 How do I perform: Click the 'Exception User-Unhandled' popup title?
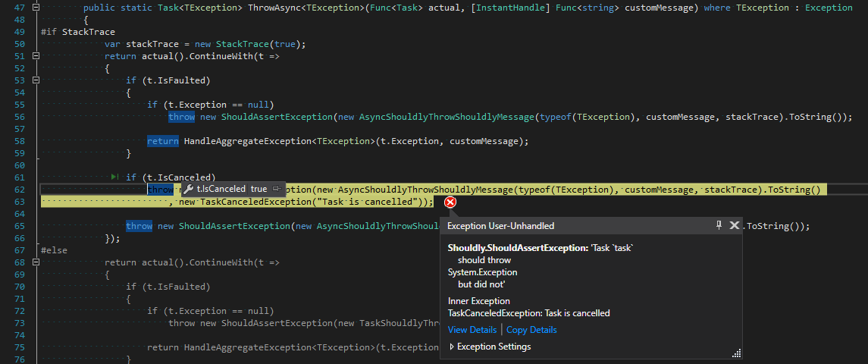pos(500,225)
